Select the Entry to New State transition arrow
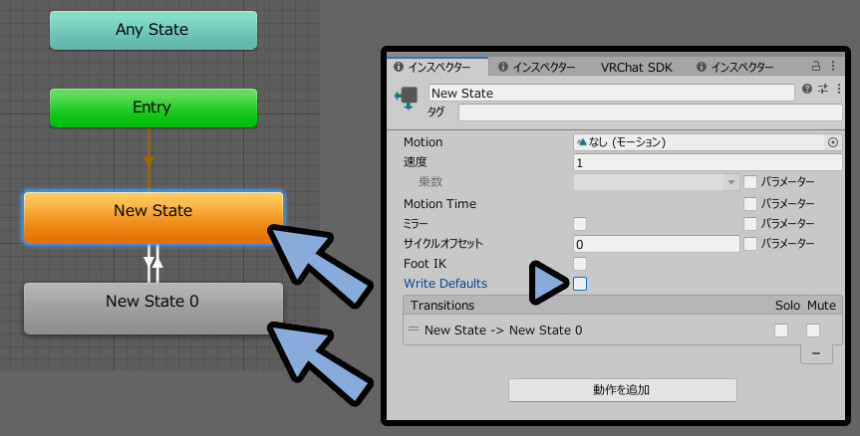Screen dimensions: 860x436 [149, 160]
